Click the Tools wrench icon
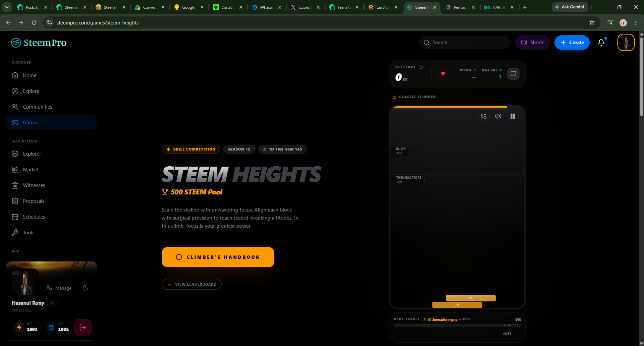This screenshot has height=346, width=644. [15, 233]
